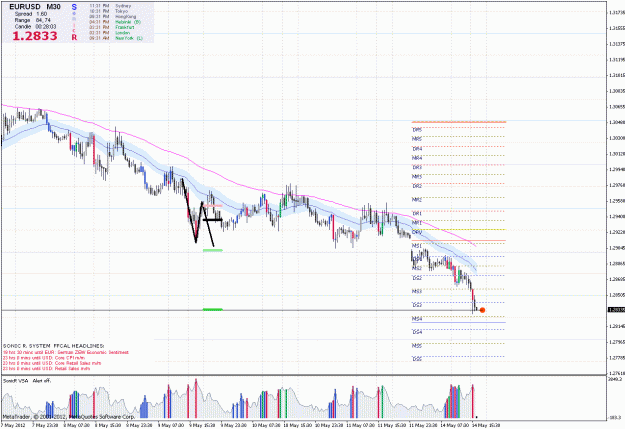Image resolution: width=625 pixels, height=429 pixels.
Task: Click the DR1 pivot level label
Action: coord(417,214)
